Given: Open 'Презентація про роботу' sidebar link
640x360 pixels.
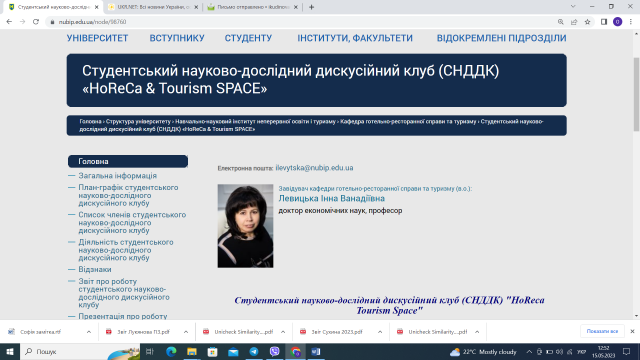Looking at the screenshot, I should [x=123, y=316].
